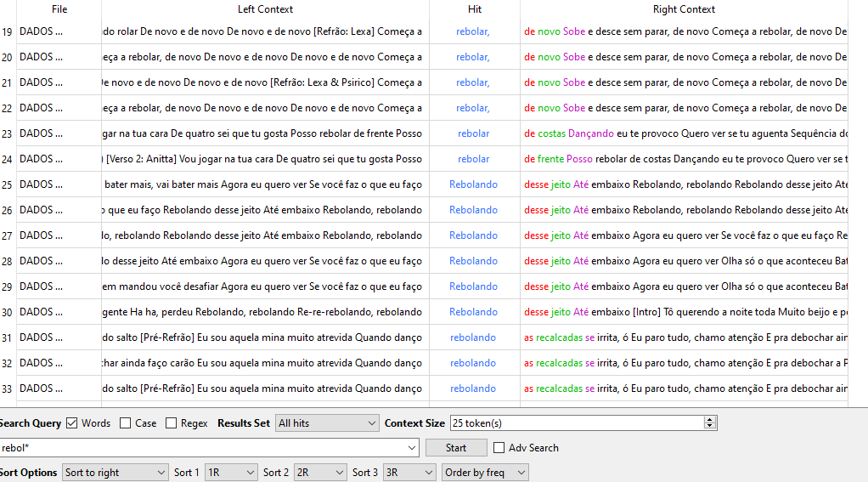Click row 30 left context 'gente Ha ha, perdeu'
868x482 pixels.
tap(147, 312)
